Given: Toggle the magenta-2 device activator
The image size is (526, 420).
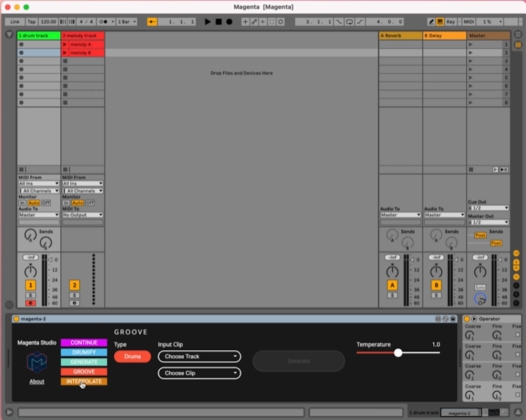Looking at the screenshot, I should pos(16,319).
